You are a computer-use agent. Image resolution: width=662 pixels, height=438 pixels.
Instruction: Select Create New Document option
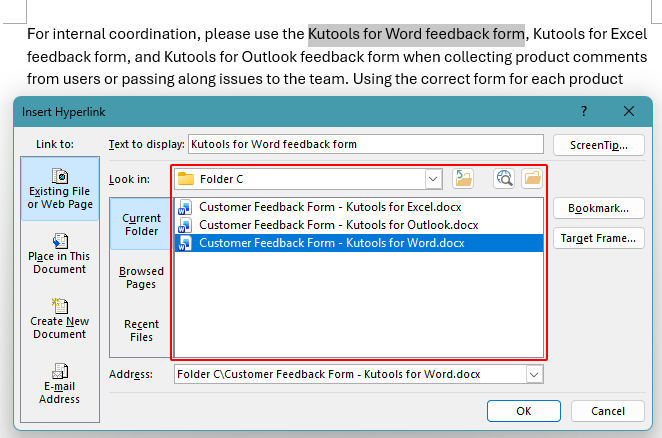click(x=60, y=318)
